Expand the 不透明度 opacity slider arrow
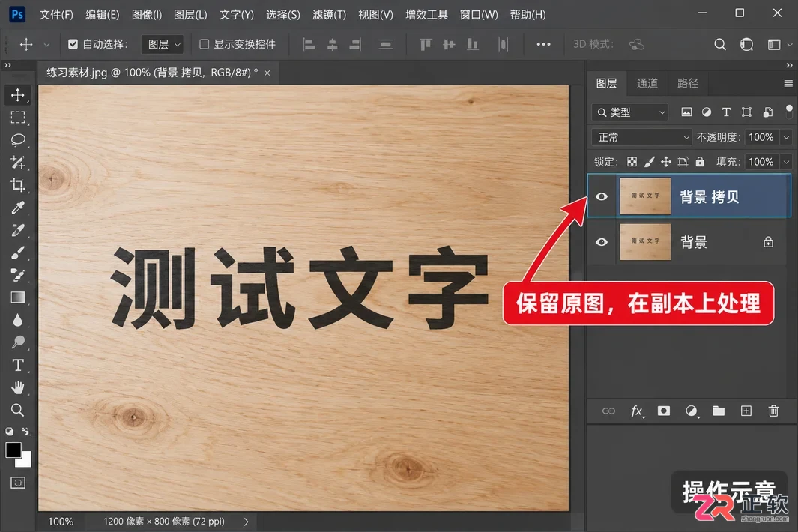This screenshot has height=532, width=798. point(786,137)
